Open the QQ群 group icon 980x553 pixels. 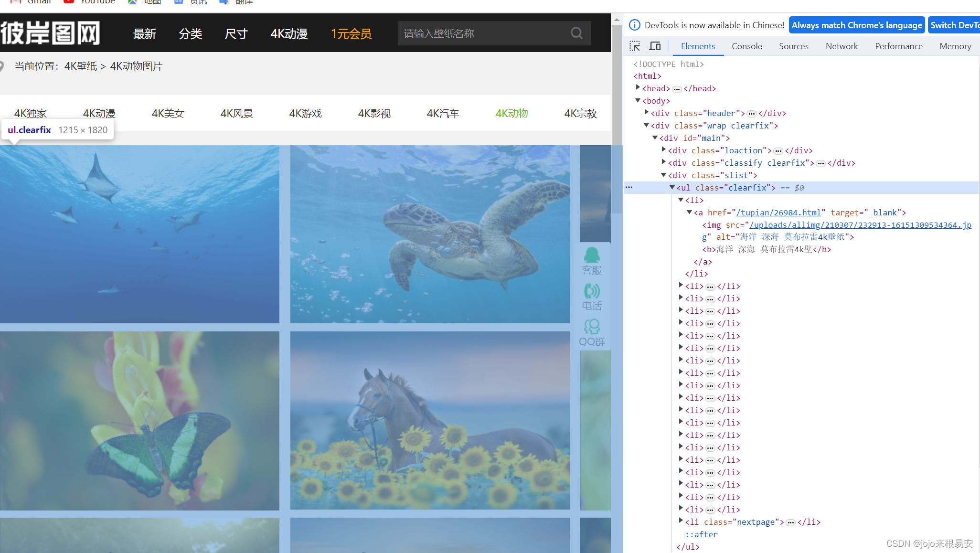[x=592, y=333]
